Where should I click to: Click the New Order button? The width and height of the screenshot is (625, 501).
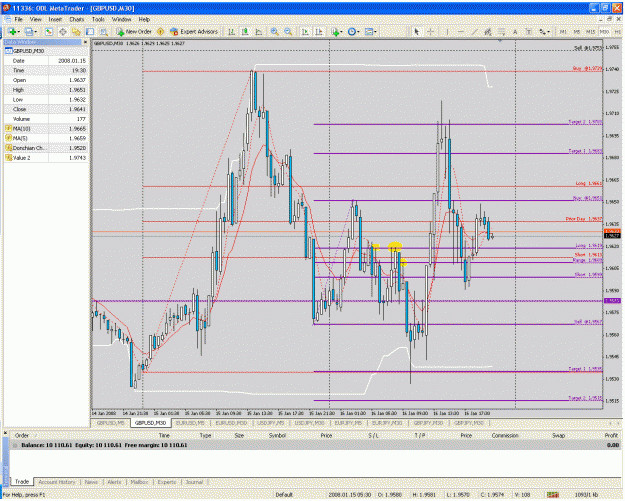coord(134,31)
